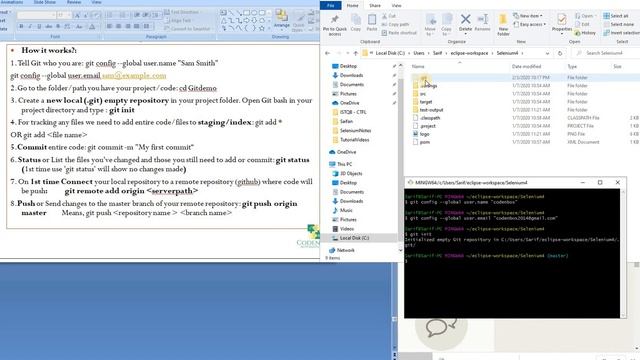
Task: Toggle Bold in PowerPoint Font group
Action: pyautogui.click(x=21, y=27)
